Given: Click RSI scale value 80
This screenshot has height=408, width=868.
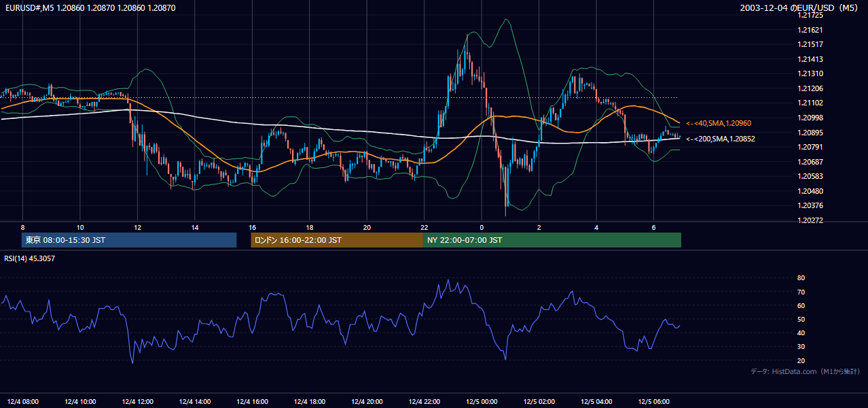Looking at the screenshot, I should pos(801,278).
